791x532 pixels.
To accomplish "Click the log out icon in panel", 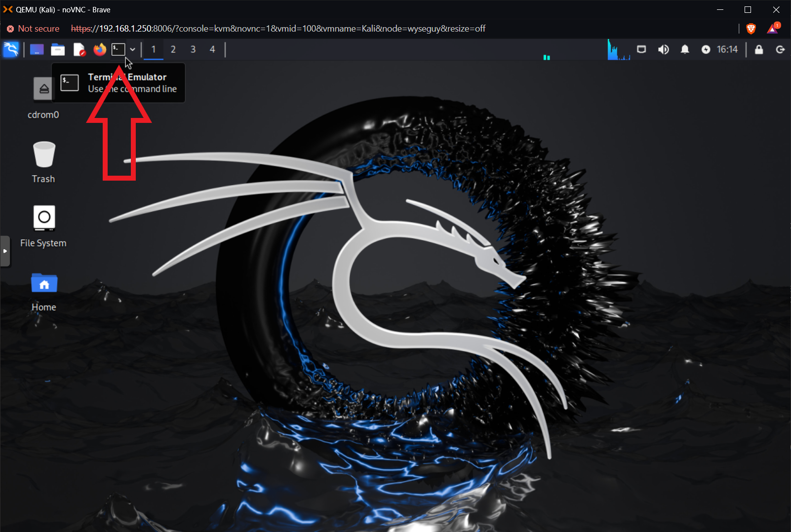I will click(781, 49).
